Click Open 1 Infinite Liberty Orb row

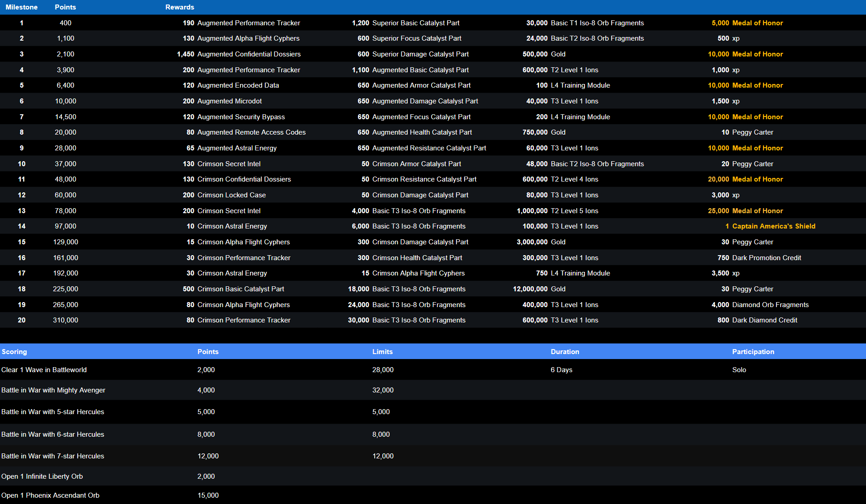pyautogui.click(x=42, y=476)
